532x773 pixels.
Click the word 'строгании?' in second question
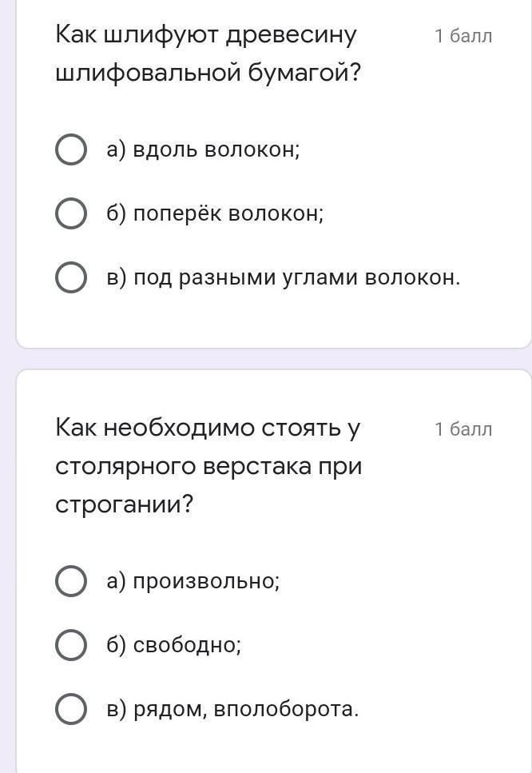coord(124,505)
